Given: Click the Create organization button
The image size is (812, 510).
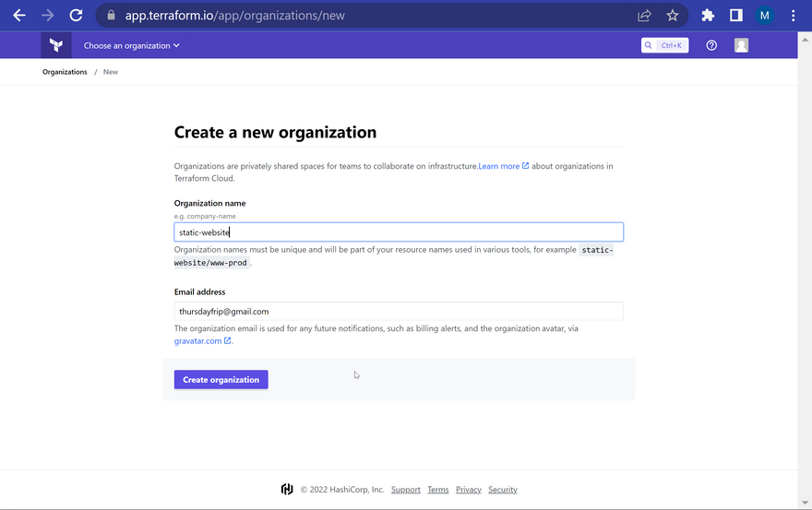Looking at the screenshot, I should (x=221, y=380).
